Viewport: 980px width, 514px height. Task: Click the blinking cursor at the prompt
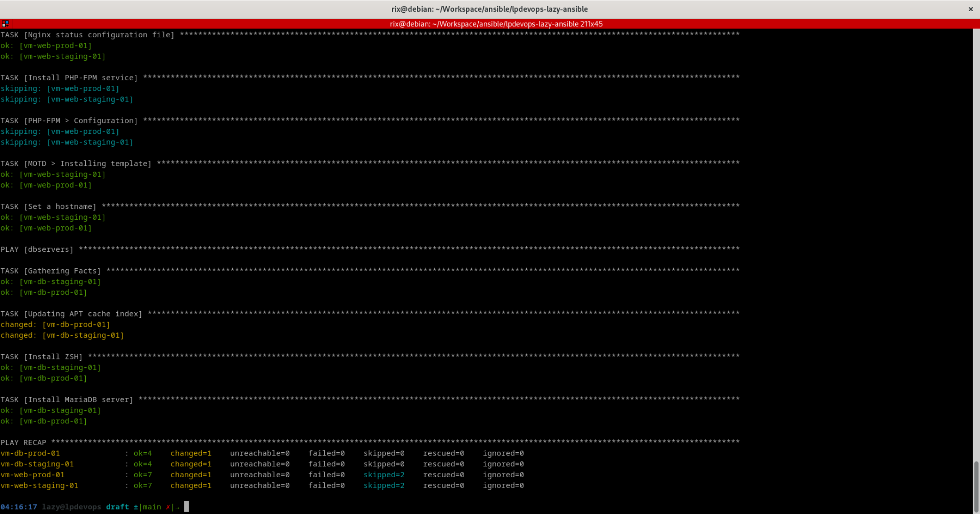[x=187, y=506]
